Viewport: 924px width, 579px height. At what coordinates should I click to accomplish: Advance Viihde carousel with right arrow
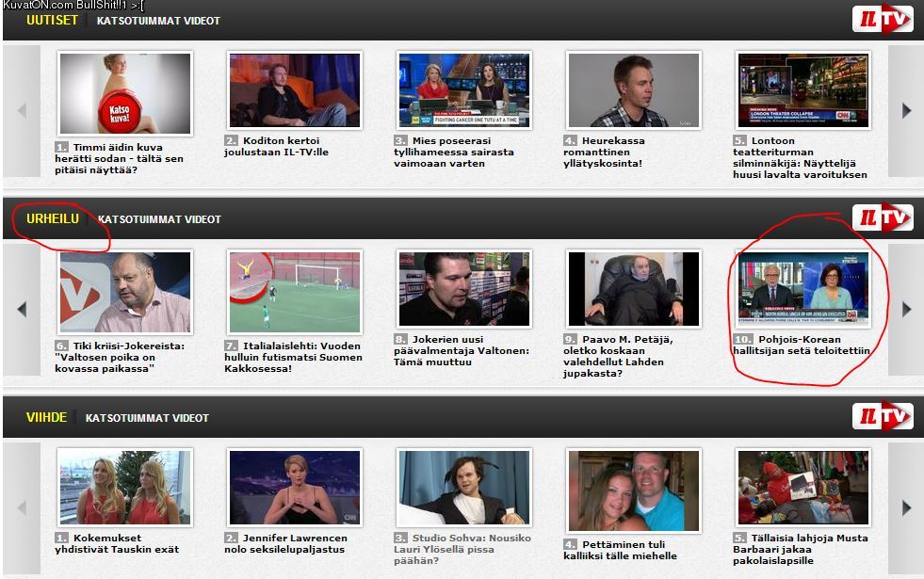click(x=906, y=507)
